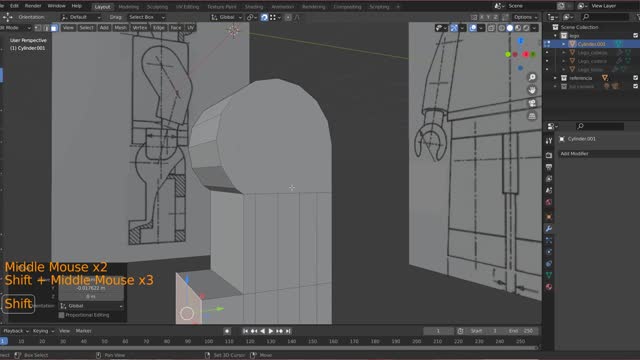The width and height of the screenshot is (640, 360).
Task: Select wireframe viewport shading mode
Action: click(502, 28)
